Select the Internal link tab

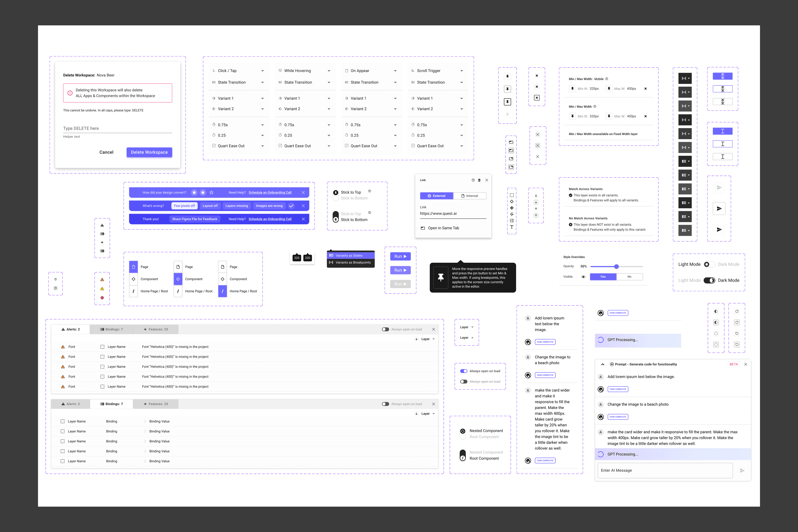click(x=470, y=196)
